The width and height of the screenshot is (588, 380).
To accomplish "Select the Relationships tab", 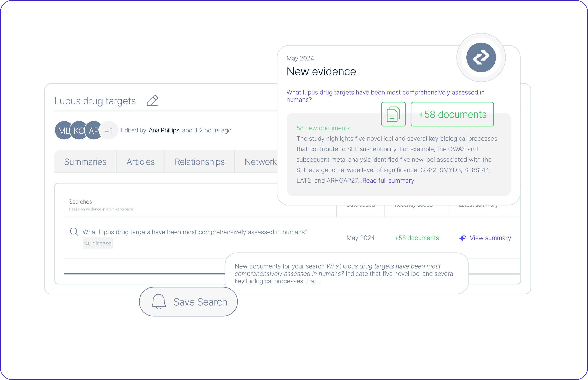I will tap(200, 162).
